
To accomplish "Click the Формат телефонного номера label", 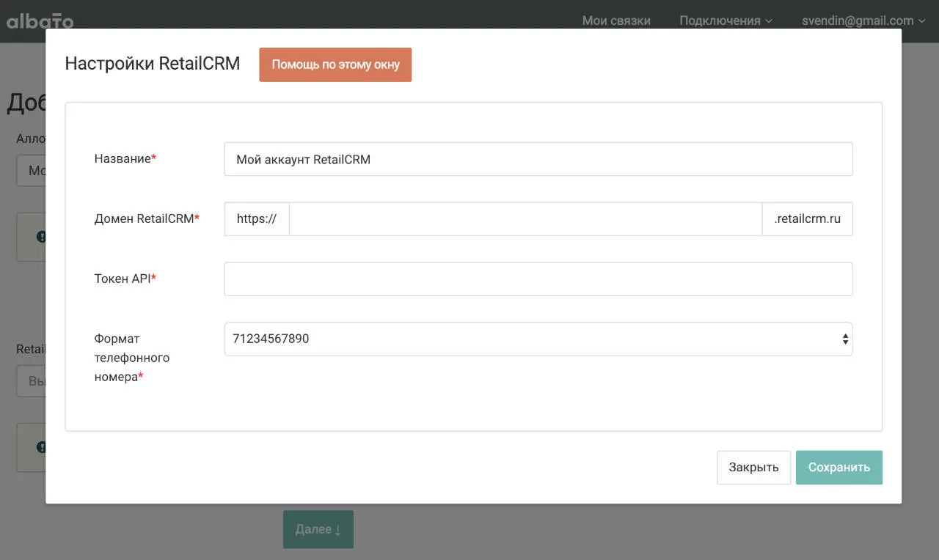I will [x=132, y=358].
